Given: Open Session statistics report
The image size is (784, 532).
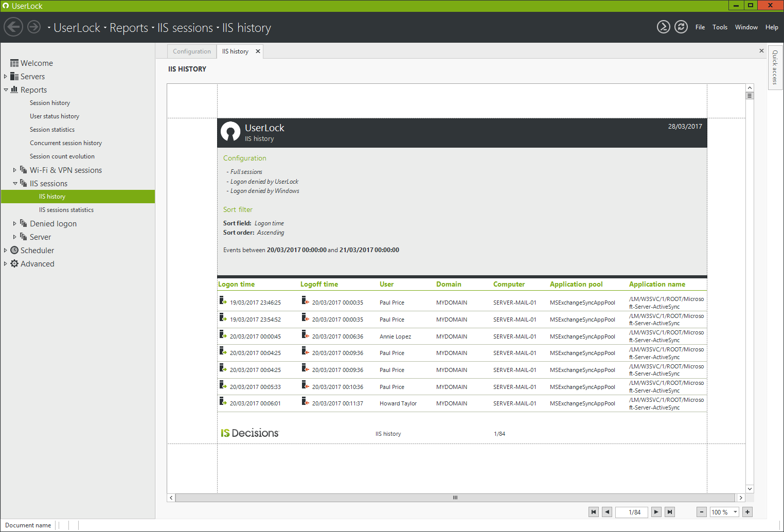Looking at the screenshot, I should point(52,130).
